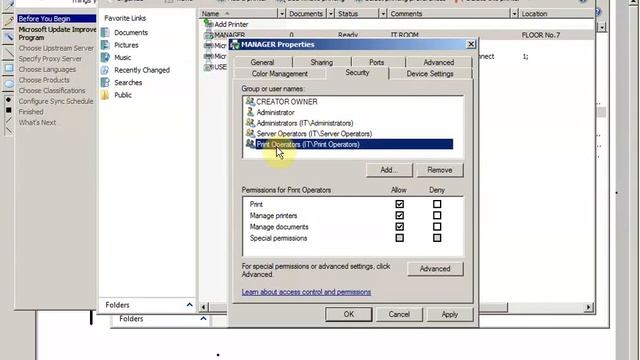This screenshot has width=640, height=360.
Task: Switch to the upper Advanced tab
Action: 439,62
